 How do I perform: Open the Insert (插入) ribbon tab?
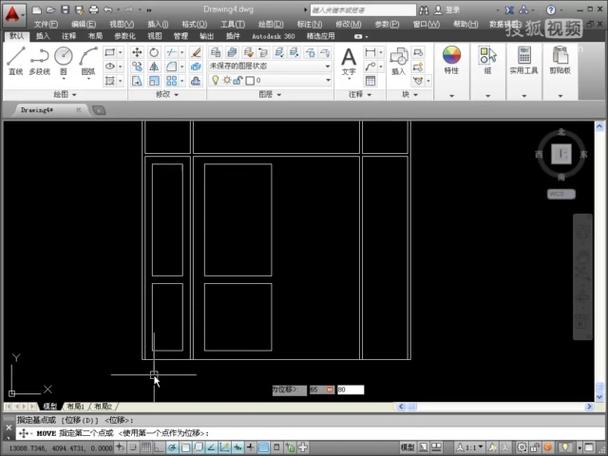[x=43, y=36]
